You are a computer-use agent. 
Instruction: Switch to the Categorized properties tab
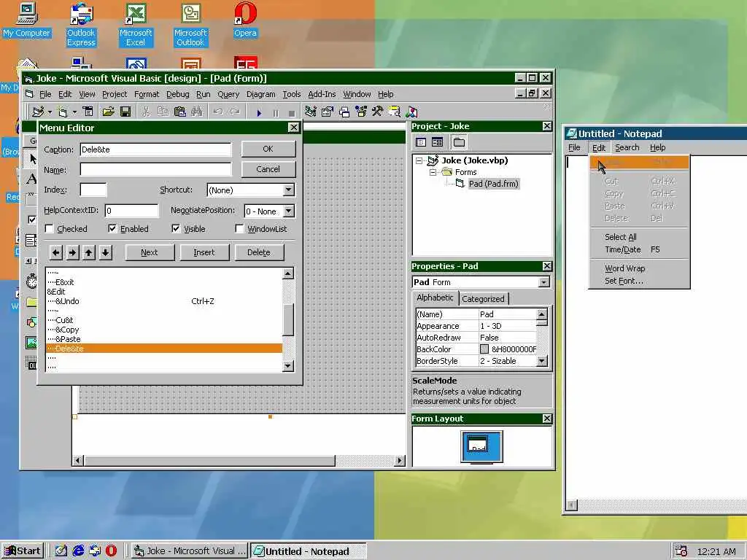coord(483,299)
